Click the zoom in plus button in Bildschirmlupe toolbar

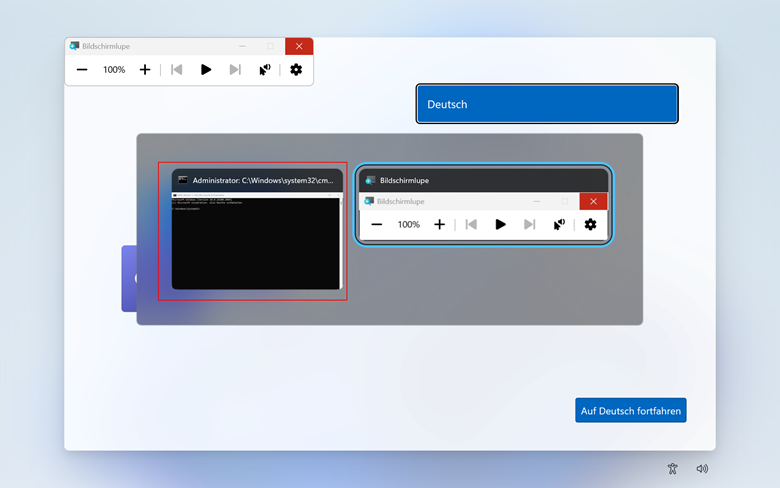pyautogui.click(x=145, y=70)
